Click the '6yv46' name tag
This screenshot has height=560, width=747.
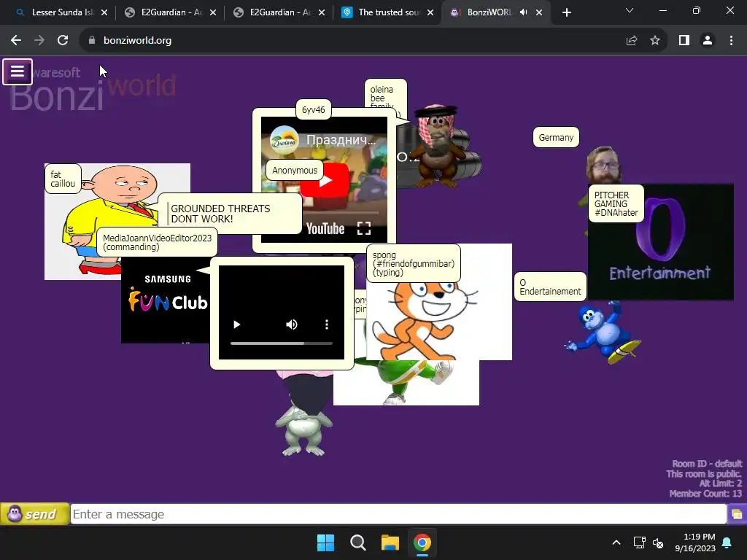[314, 110]
